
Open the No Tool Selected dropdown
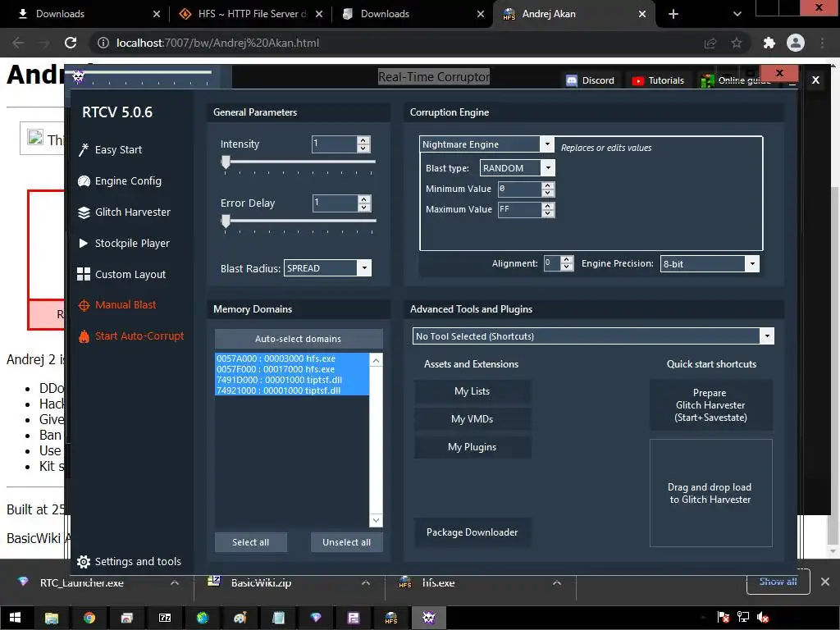767,336
